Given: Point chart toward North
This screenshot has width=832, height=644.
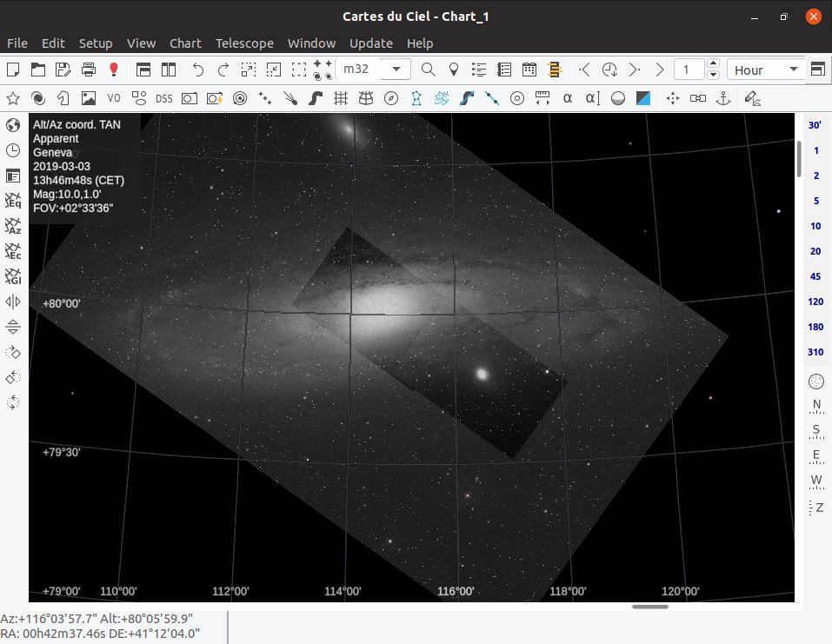Looking at the screenshot, I should (816, 406).
